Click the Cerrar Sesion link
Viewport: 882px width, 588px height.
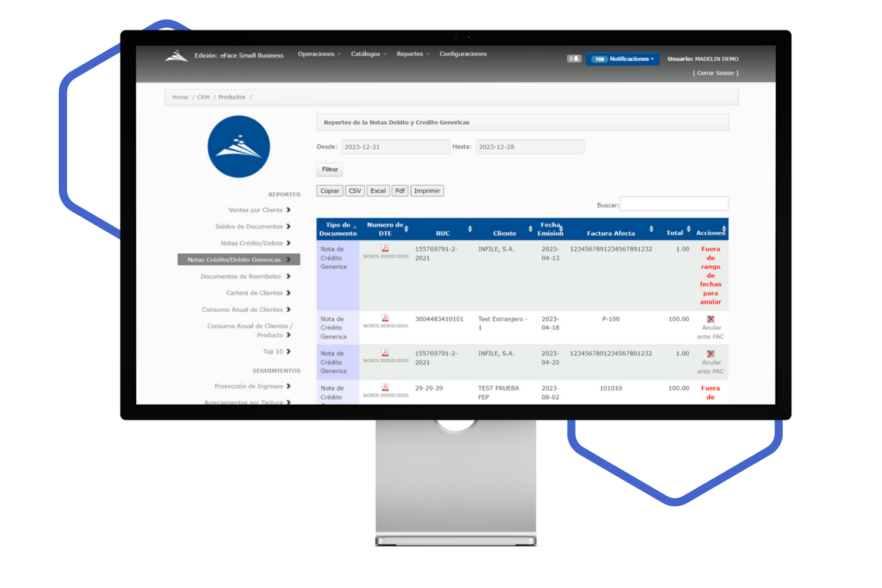715,73
